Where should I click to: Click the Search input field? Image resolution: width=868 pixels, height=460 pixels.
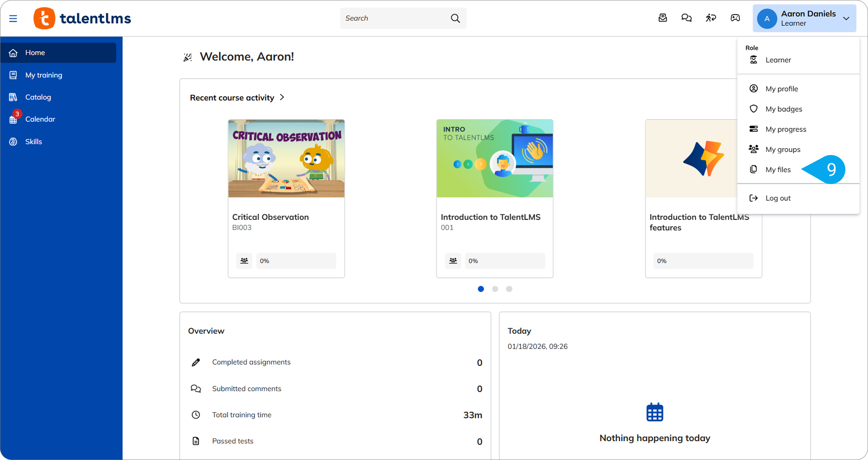tap(394, 18)
